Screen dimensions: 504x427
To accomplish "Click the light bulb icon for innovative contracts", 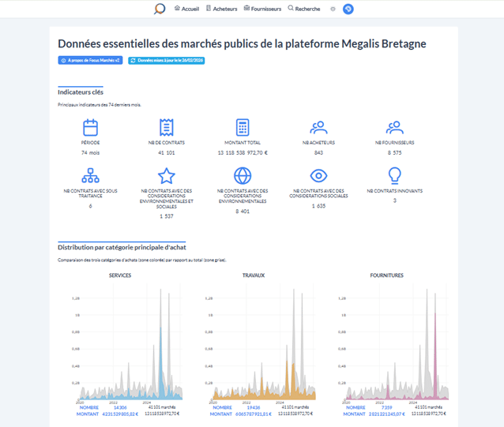I will click(394, 175).
